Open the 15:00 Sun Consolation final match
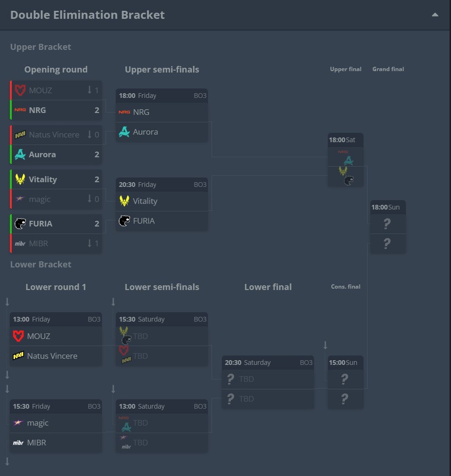 coord(345,382)
